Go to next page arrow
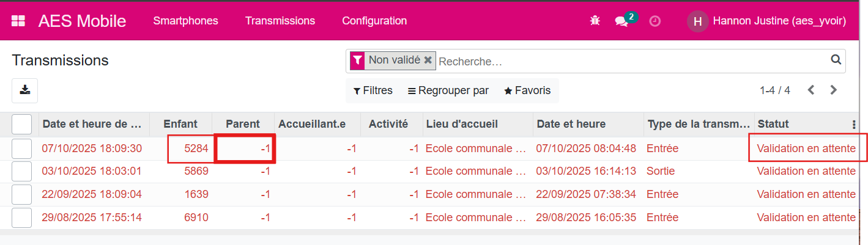Screen dimensions: 868x245 [x=833, y=90]
